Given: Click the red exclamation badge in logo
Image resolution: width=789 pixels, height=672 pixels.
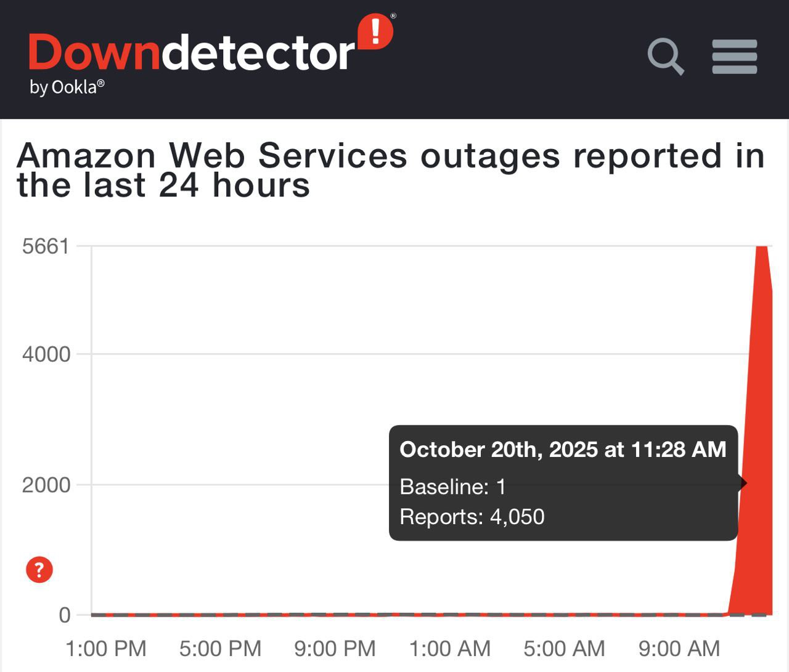Looking at the screenshot, I should click(x=375, y=31).
